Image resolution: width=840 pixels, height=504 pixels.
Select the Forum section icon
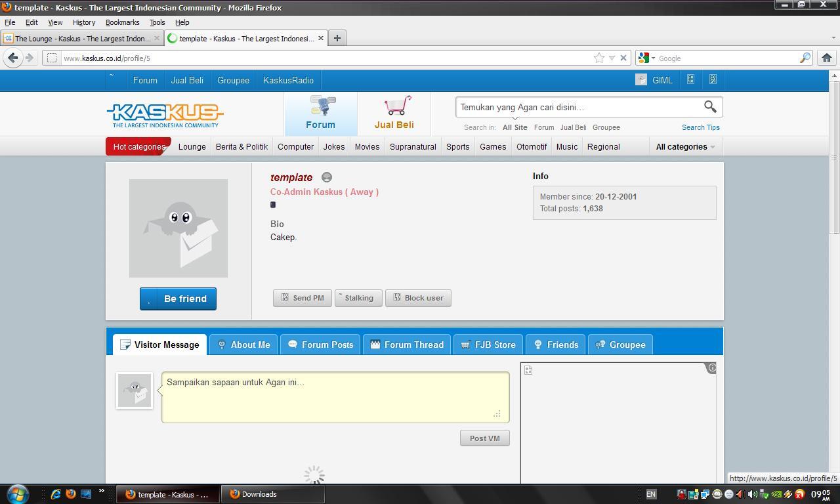tap(321, 114)
